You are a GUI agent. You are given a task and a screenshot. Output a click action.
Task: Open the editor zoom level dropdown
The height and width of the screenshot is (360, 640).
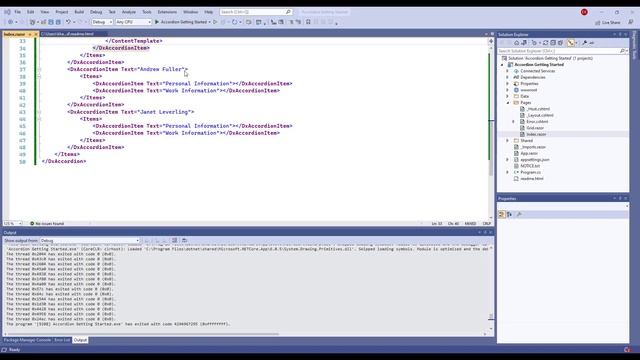click(x=13, y=224)
